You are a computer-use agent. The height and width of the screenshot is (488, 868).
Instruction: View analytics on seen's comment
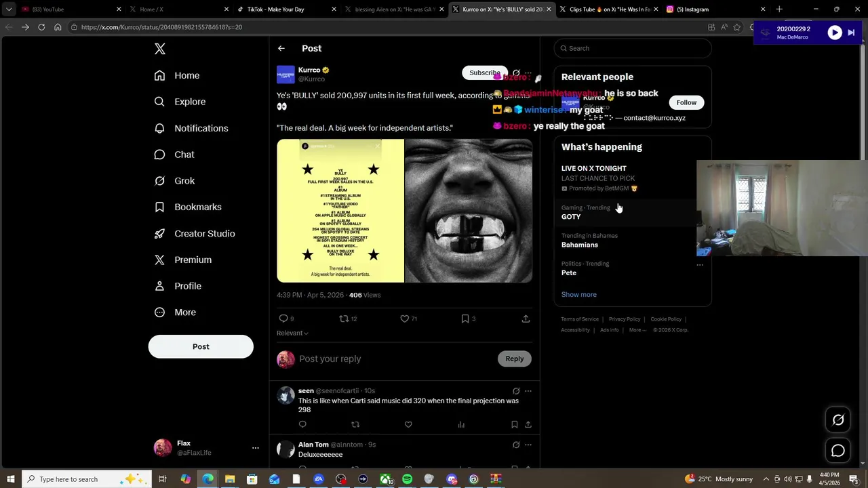point(461,424)
